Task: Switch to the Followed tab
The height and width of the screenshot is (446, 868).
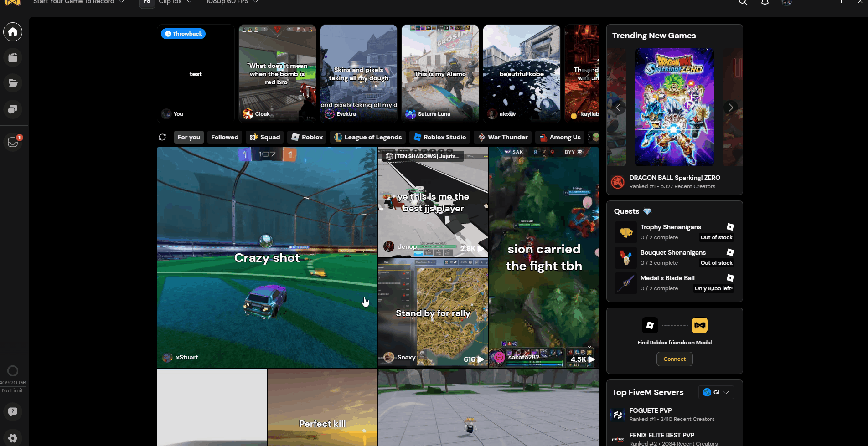Action: coord(225,137)
